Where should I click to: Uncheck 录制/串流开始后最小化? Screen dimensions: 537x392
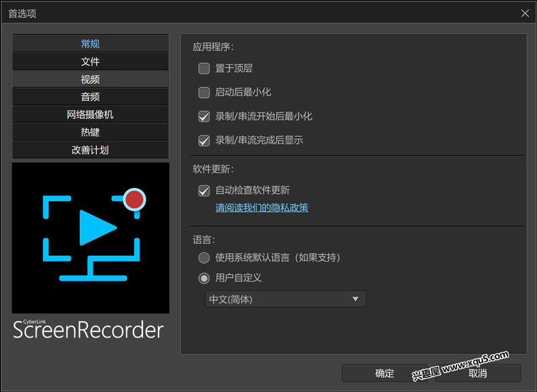coord(204,116)
